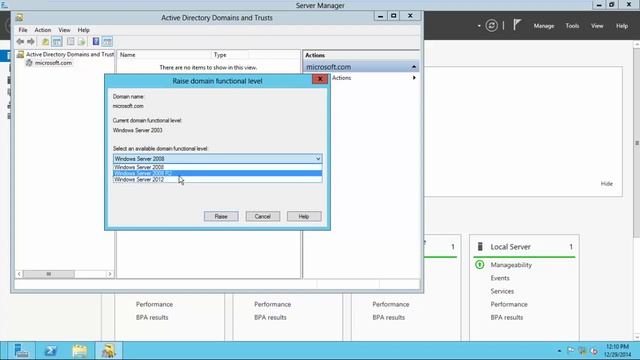Toggle the Show/Hide Console Tree icon
Viewport: 640px width, 360px height.
coord(57,42)
